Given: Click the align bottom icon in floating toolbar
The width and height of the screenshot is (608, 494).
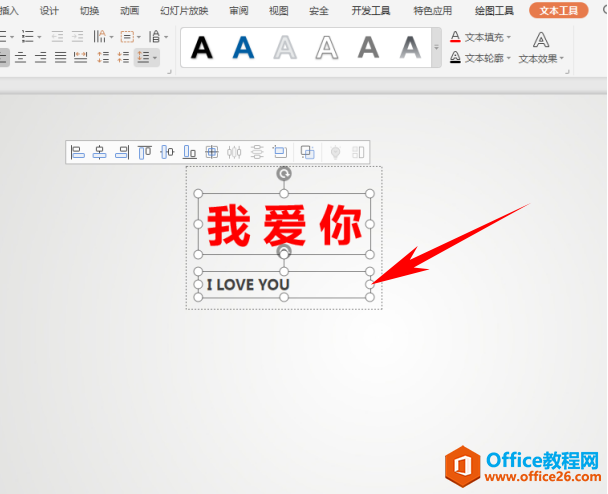Looking at the screenshot, I should click(189, 152).
